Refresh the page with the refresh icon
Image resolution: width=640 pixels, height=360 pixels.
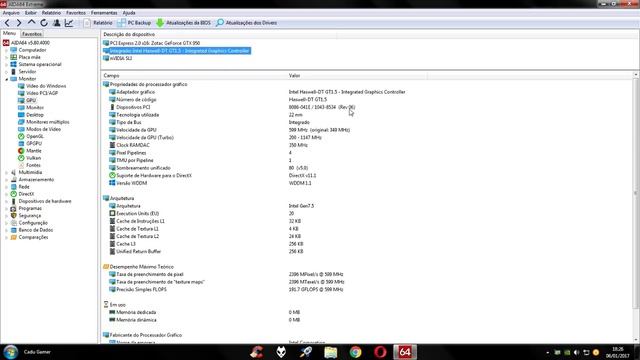(x=44, y=23)
